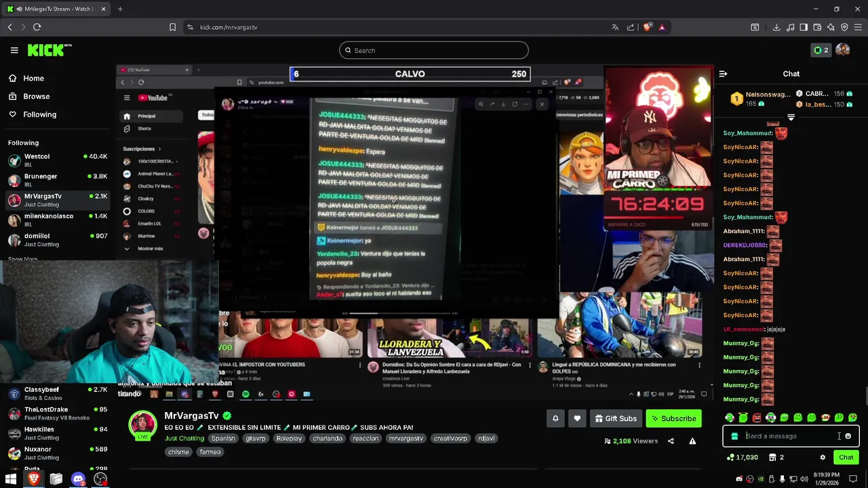Select the chisme tag
Image resolution: width=868 pixels, height=488 pixels.
(x=178, y=452)
